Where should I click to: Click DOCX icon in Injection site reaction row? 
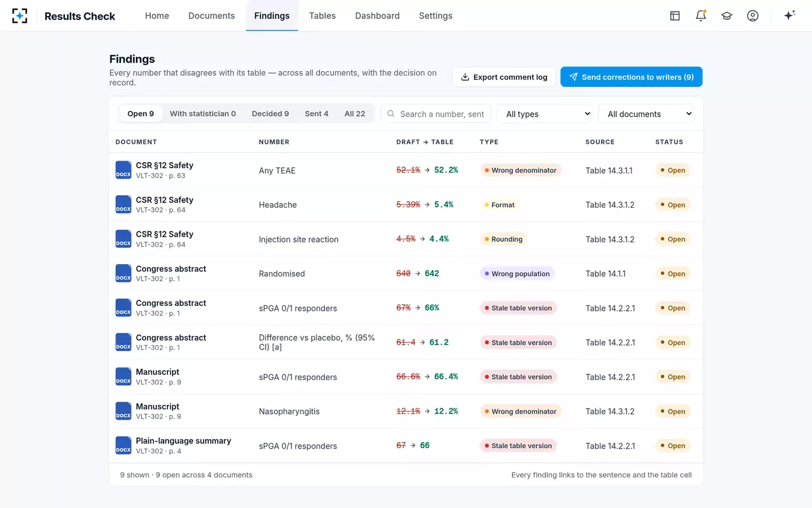[123, 239]
